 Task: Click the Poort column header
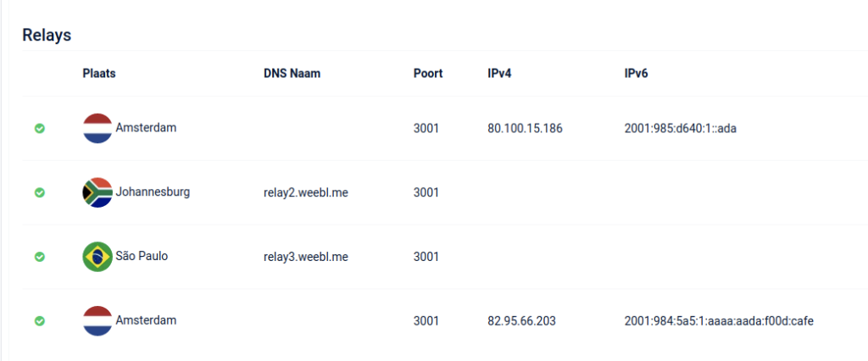point(428,74)
